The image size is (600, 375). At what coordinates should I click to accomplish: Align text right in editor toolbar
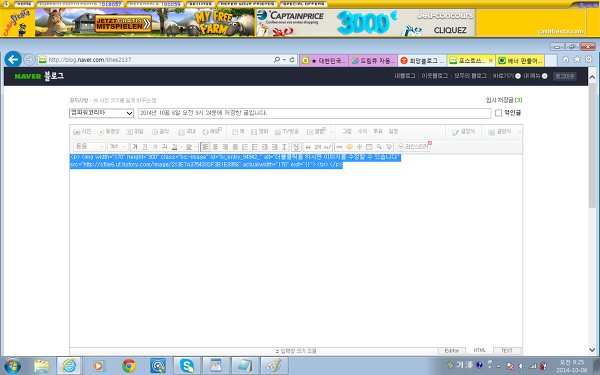click(225, 147)
